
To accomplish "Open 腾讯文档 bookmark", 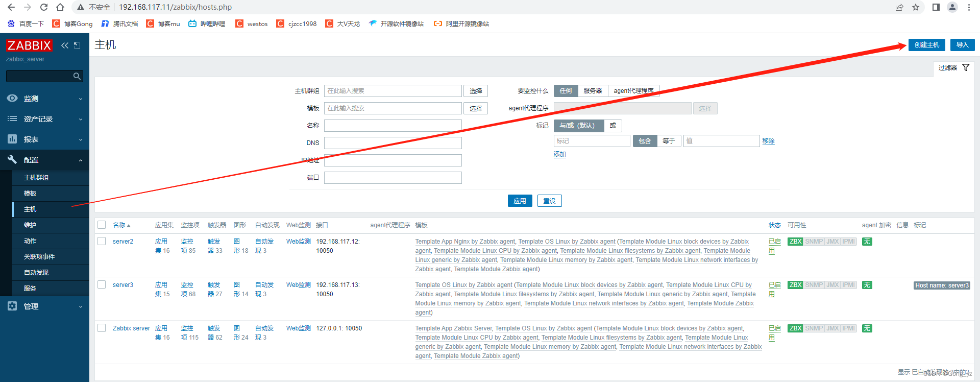I will click(x=120, y=23).
